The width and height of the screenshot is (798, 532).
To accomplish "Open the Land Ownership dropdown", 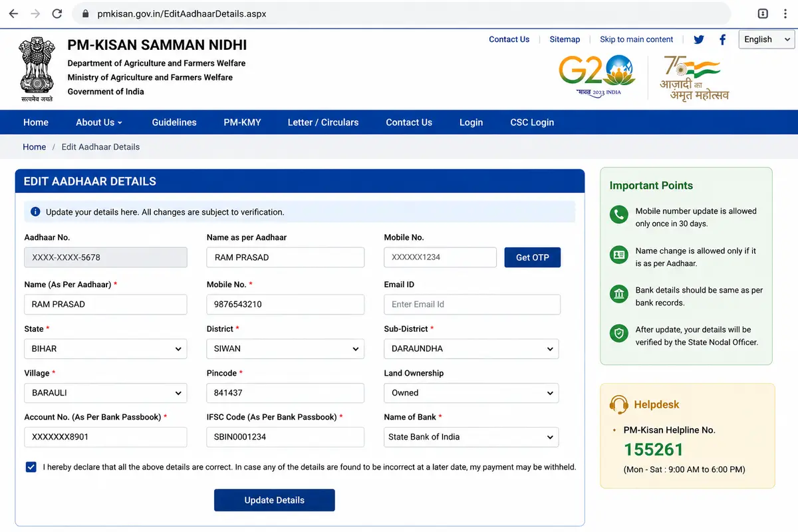I will pos(471,393).
